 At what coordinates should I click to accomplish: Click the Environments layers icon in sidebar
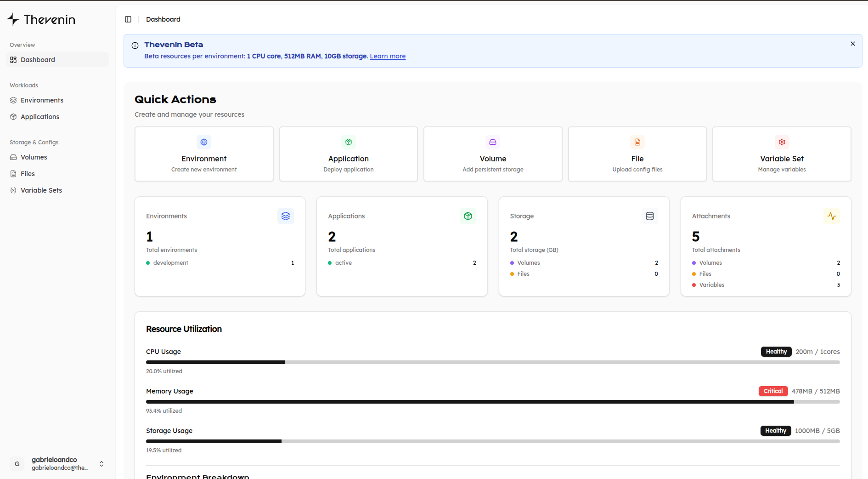(13, 100)
